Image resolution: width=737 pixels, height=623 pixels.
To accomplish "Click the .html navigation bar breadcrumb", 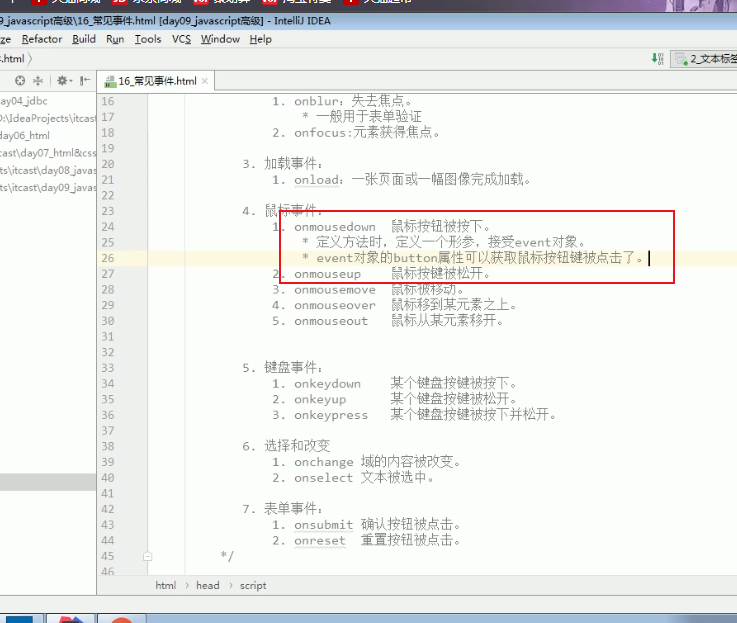I will click(12, 59).
